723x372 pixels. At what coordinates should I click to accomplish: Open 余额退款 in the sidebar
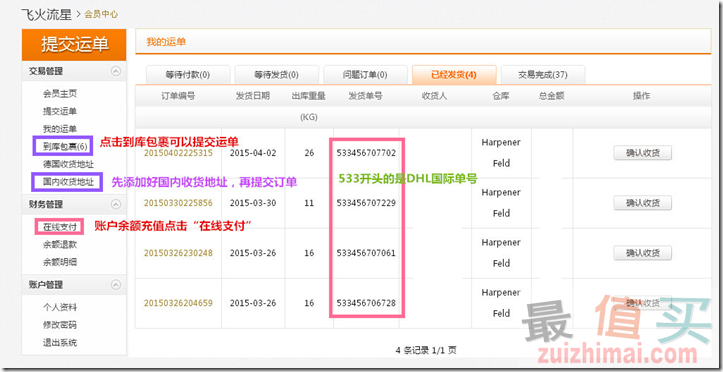60,245
